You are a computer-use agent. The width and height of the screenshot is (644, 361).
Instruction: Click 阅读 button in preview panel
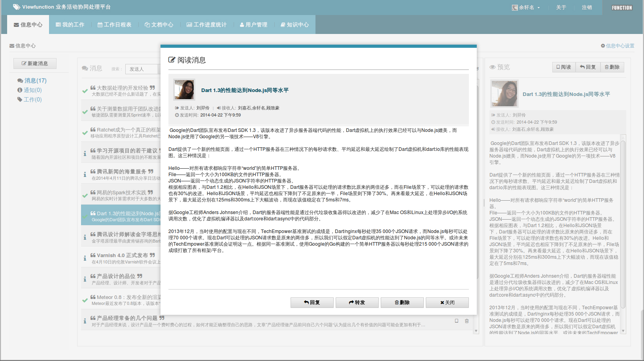pyautogui.click(x=564, y=67)
